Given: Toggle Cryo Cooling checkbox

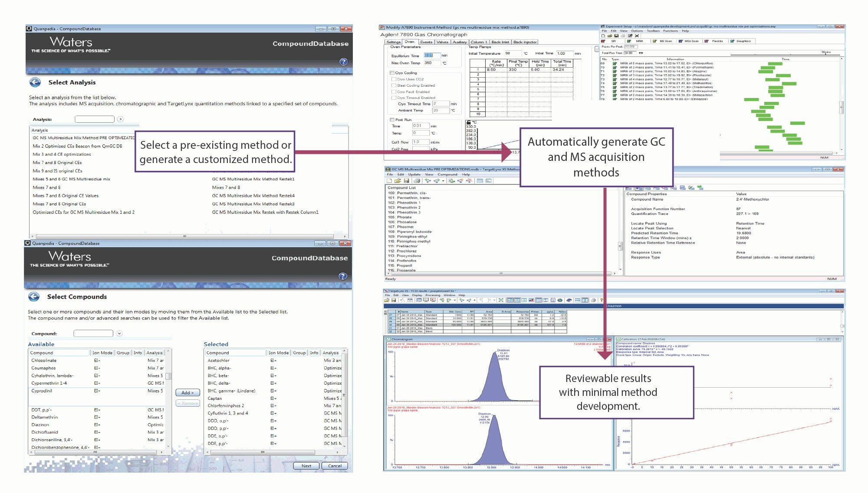Looking at the screenshot, I should 392,73.
